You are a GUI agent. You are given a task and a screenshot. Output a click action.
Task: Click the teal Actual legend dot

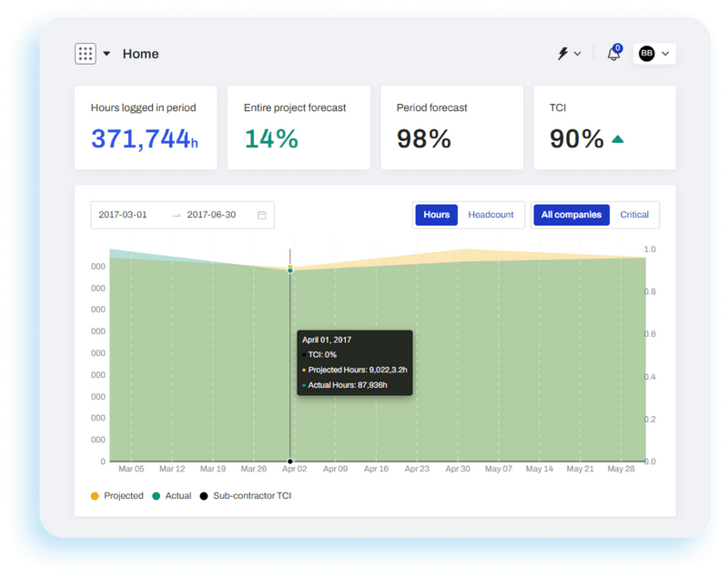coord(156,496)
